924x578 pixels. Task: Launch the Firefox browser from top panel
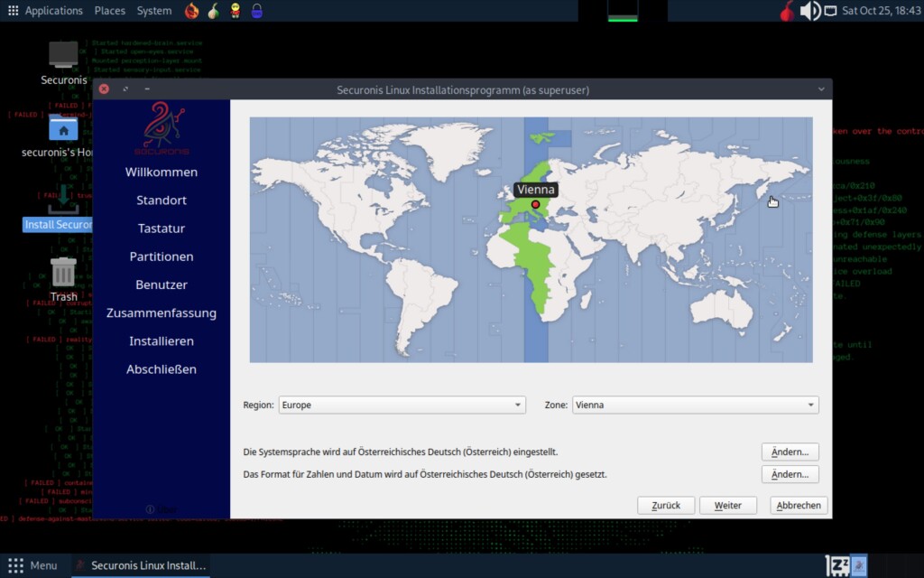[191, 11]
